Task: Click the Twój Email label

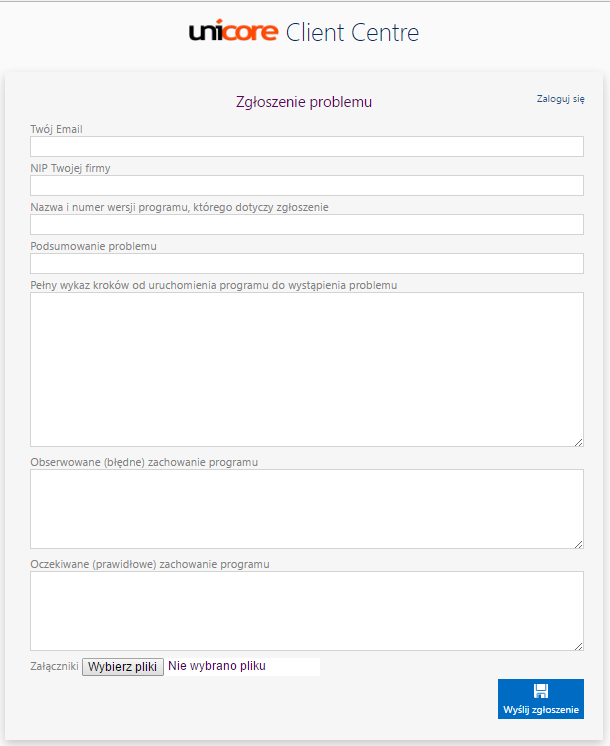Action: [56, 129]
